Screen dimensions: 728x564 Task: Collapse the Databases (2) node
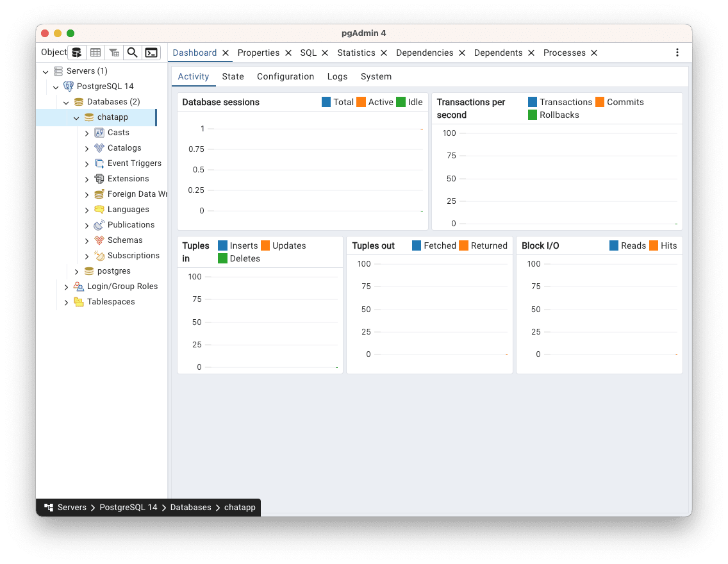[66, 102]
